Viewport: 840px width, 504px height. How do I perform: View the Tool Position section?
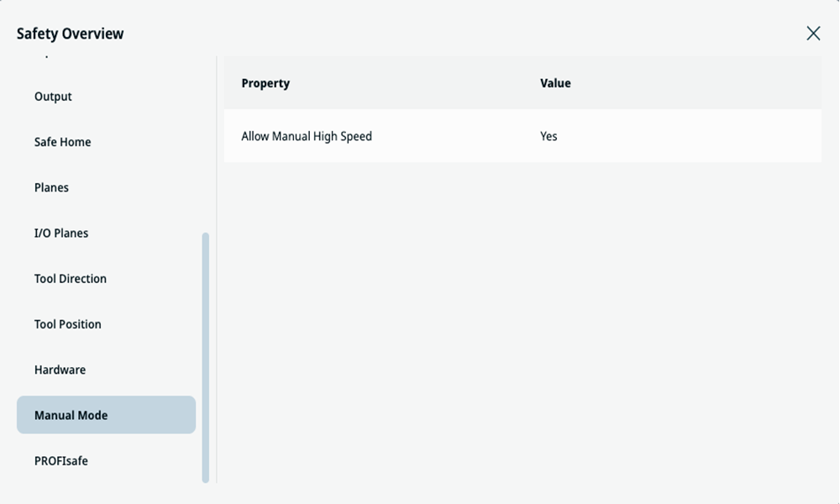[67, 324]
